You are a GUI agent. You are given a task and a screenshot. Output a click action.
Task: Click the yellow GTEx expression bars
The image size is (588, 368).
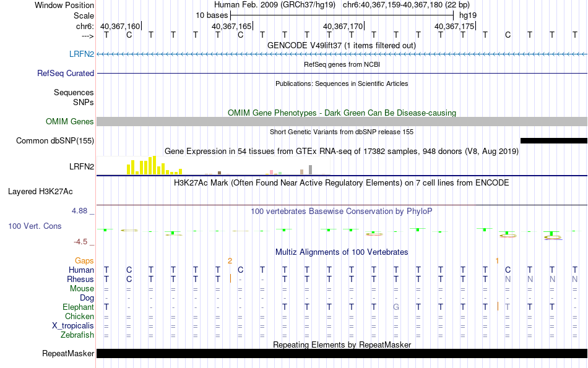point(155,165)
